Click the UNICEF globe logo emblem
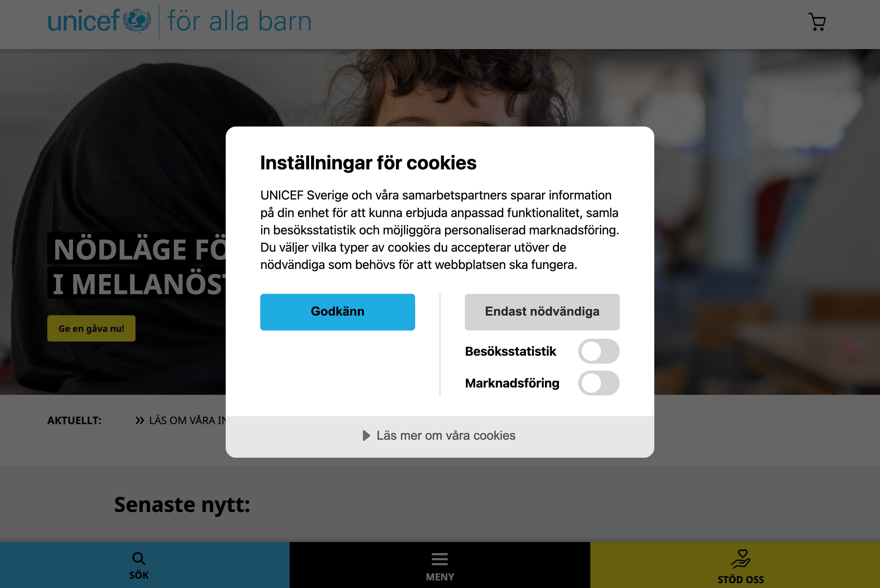880x588 pixels. (137, 21)
